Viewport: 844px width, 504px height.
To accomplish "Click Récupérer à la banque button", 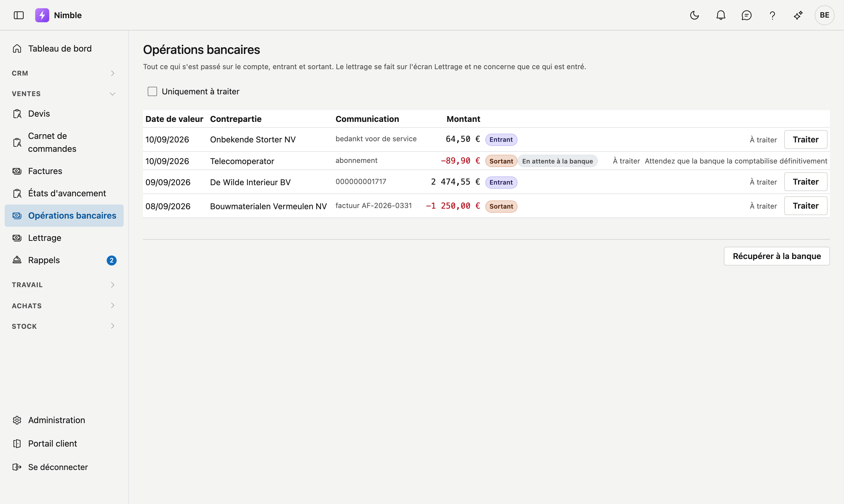I will click(776, 256).
